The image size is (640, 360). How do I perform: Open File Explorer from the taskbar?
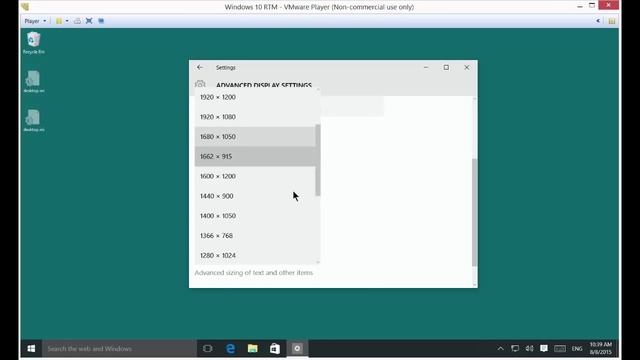pyautogui.click(x=253, y=349)
